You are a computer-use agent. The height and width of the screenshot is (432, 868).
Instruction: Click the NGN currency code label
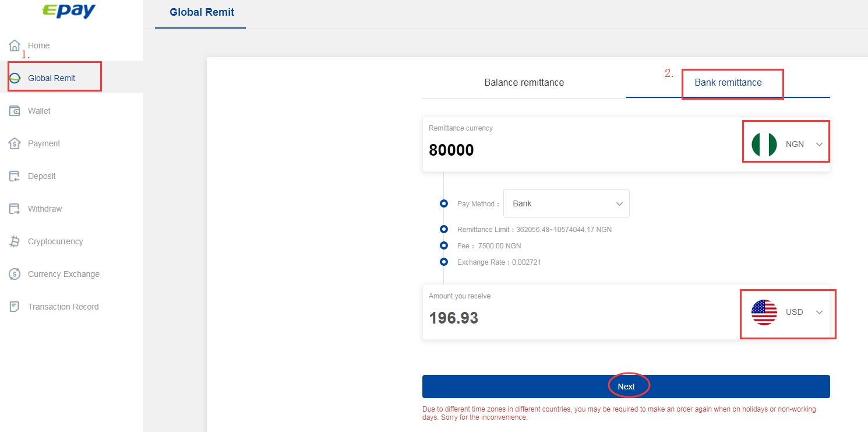pos(795,144)
